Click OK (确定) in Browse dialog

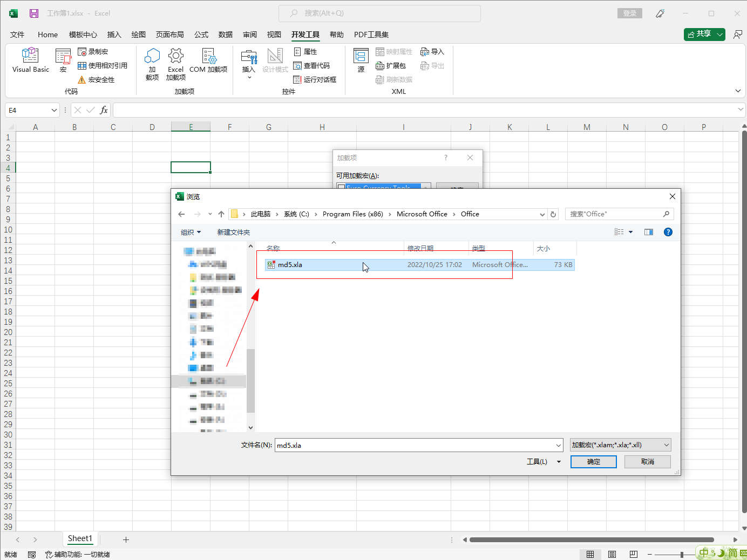click(x=593, y=462)
